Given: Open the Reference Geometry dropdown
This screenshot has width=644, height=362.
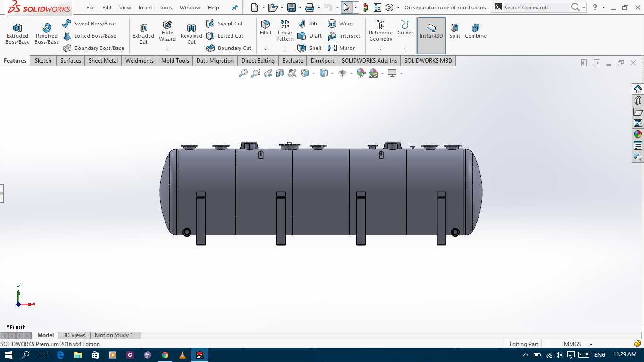Looking at the screenshot, I should coord(380,49).
